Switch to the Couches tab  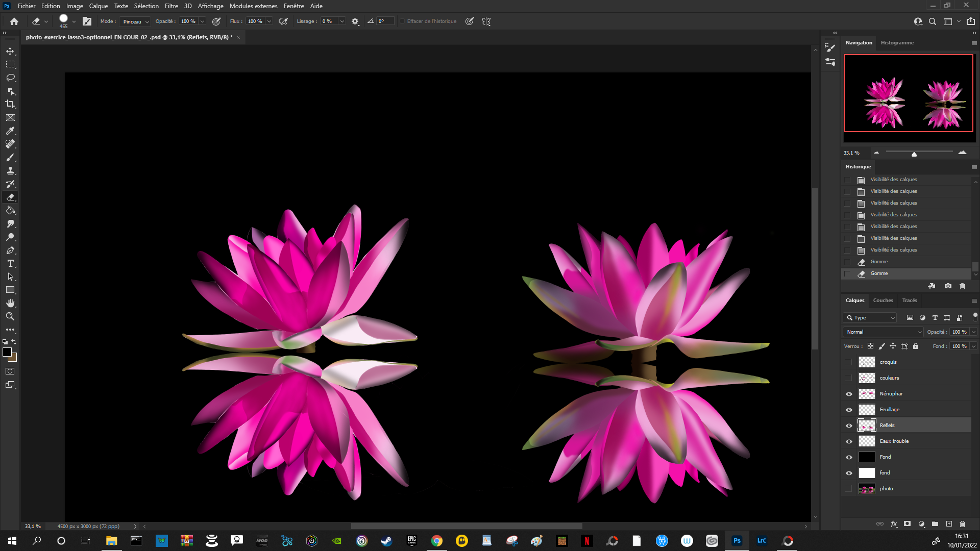click(x=883, y=300)
